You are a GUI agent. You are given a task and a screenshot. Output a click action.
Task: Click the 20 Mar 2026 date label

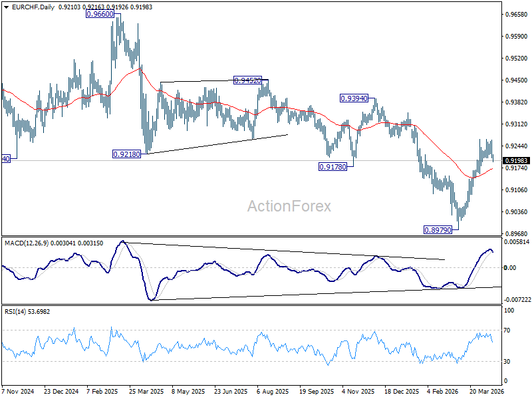(x=487, y=392)
